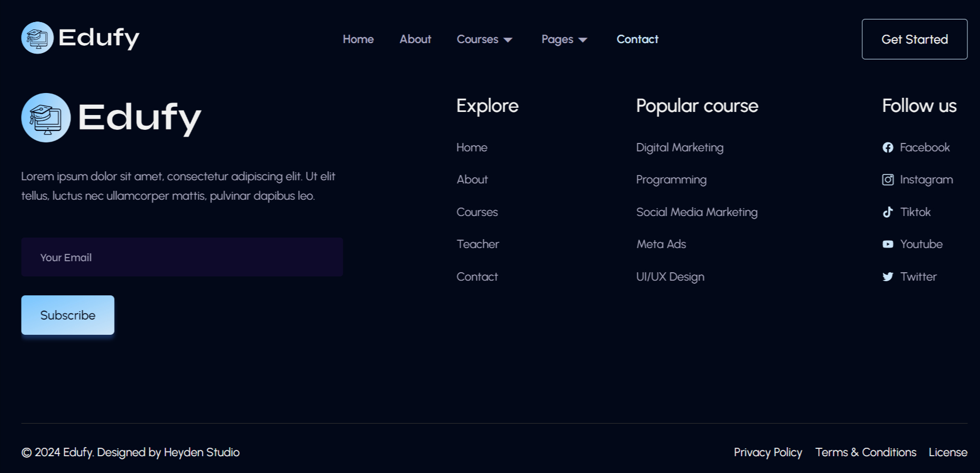The height and width of the screenshot is (473, 980).
Task: Open the Privacy Policy link
Action: [768, 453]
